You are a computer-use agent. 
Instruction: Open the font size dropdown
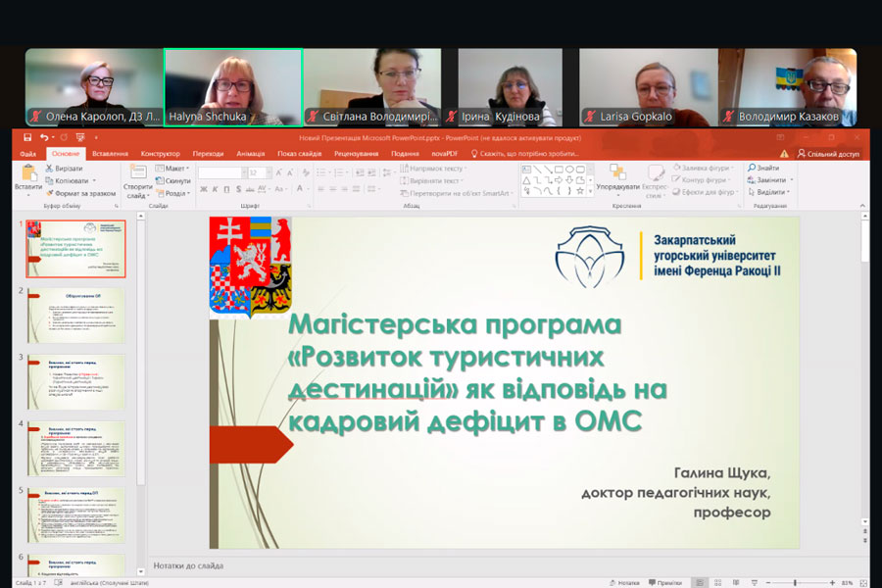268,172
